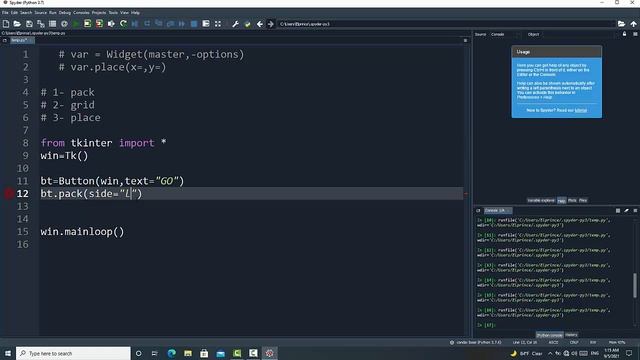This screenshot has width=640, height=360.
Task: Open Run menu
Action: pyautogui.click(x=53, y=13)
